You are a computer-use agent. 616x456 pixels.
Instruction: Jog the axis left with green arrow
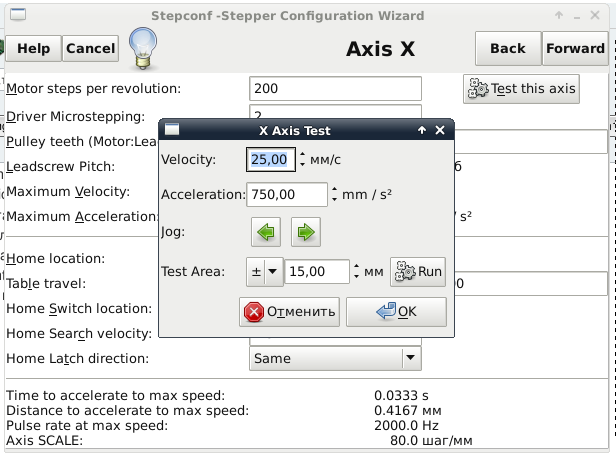pos(266,233)
